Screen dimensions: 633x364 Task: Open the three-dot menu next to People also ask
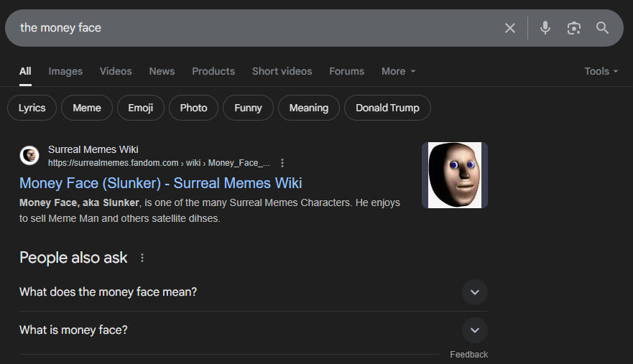(142, 258)
